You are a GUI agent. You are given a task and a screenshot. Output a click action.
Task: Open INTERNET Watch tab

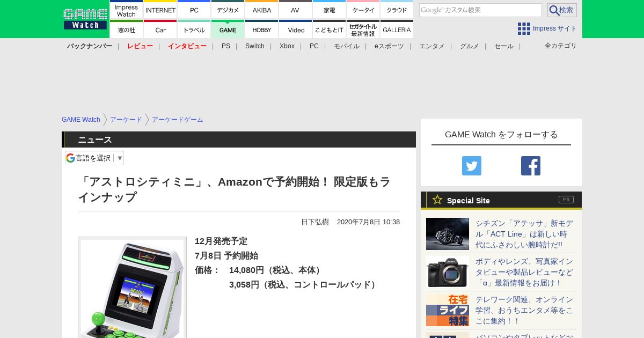[160, 10]
